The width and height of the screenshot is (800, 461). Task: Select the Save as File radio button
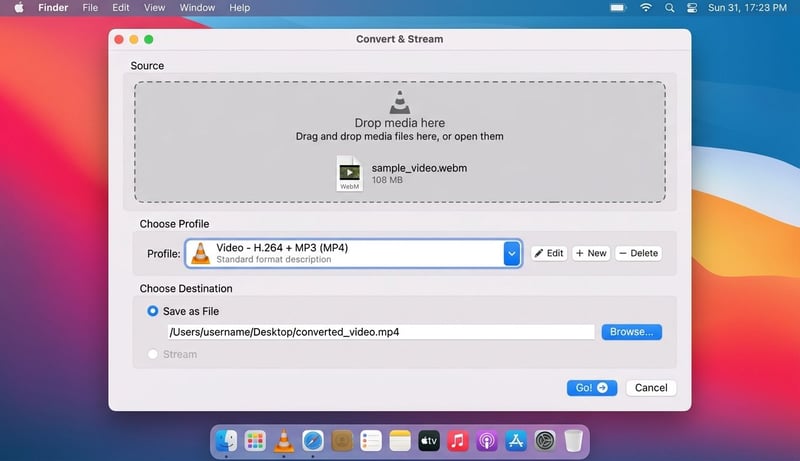[x=153, y=311]
